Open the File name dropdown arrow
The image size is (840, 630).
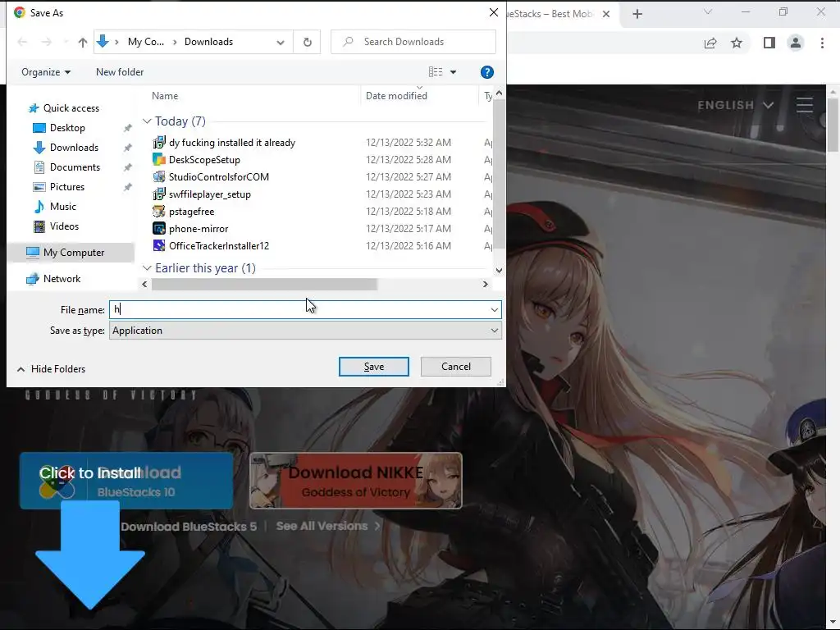coord(494,309)
